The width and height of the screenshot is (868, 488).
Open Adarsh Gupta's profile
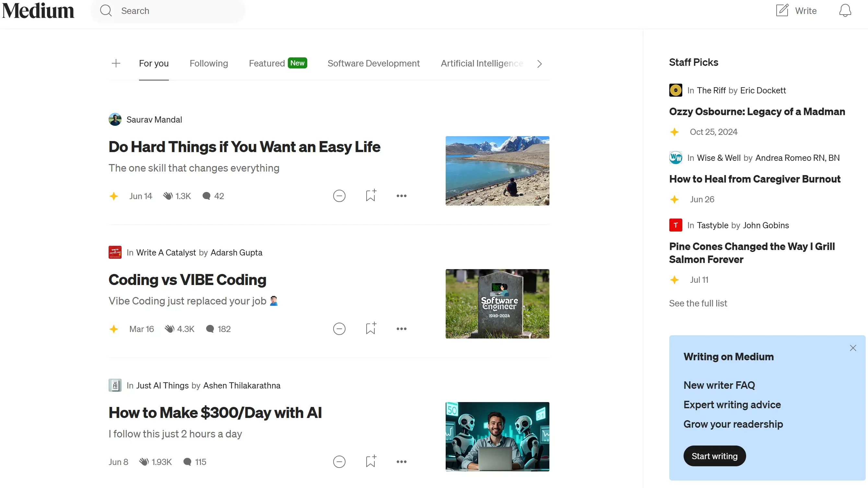pyautogui.click(x=236, y=252)
